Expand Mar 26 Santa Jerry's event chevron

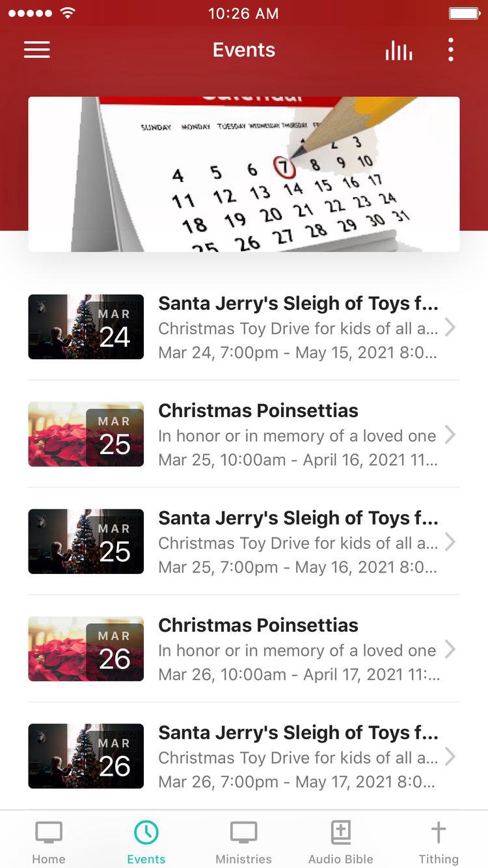tap(450, 757)
